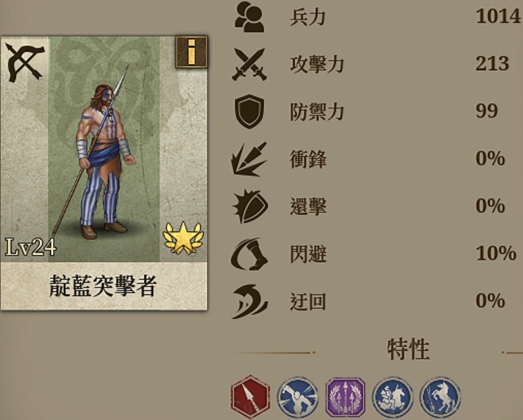Click the shield 防禦力 icon
This screenshot has width=523, height=420.
249,111
